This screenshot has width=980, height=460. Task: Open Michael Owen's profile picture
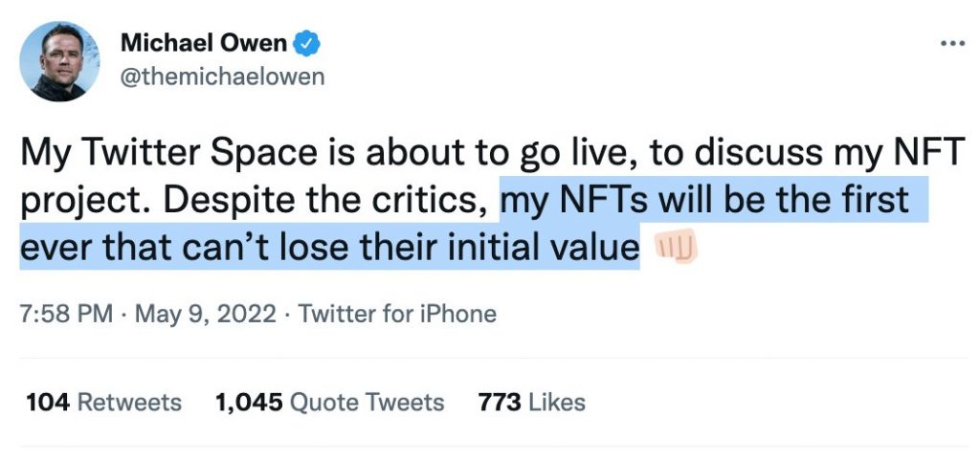pyautogui.click(x=59, y=61)
